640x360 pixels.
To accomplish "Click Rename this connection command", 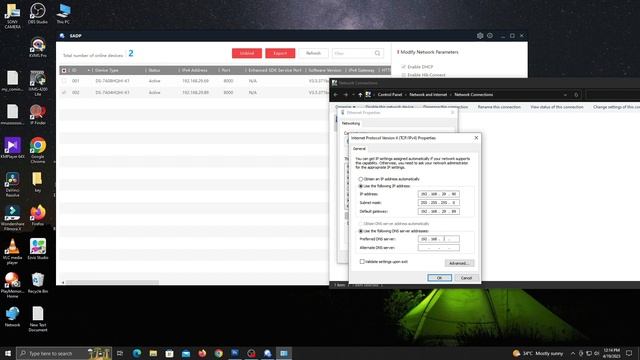I will [499, 107].
